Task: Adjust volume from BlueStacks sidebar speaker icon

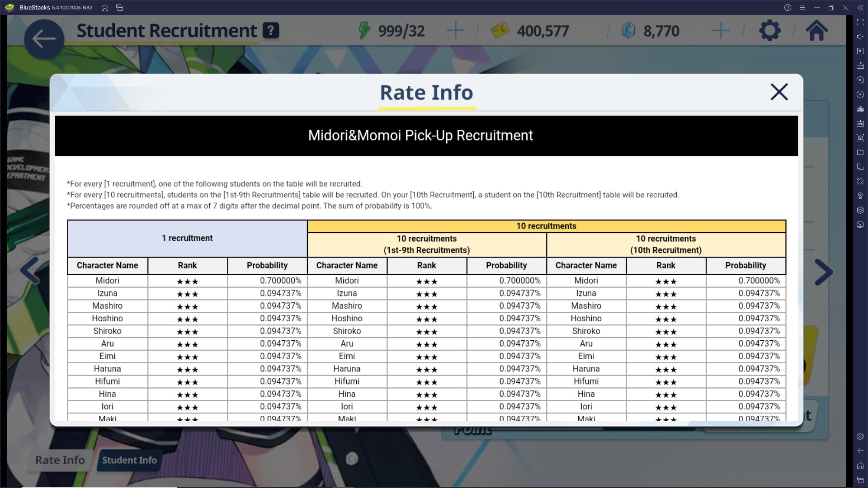Action: pyautogui.click(x=860, y=37)
